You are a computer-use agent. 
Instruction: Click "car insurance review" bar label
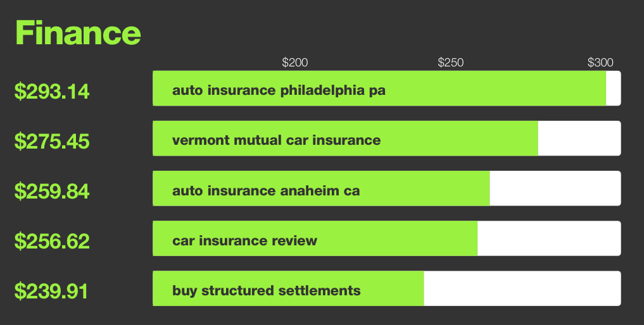244,240
